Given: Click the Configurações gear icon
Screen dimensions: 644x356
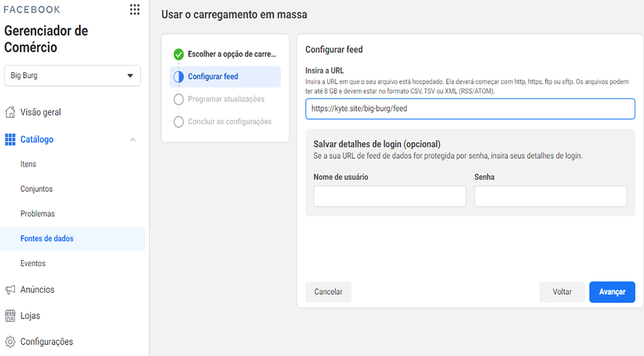Looking at the screenshot, I should pyautogui.click(x=10, y=341).
